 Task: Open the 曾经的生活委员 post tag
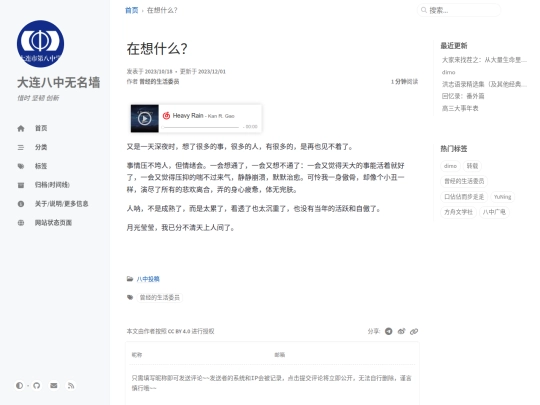click(159, 298)
